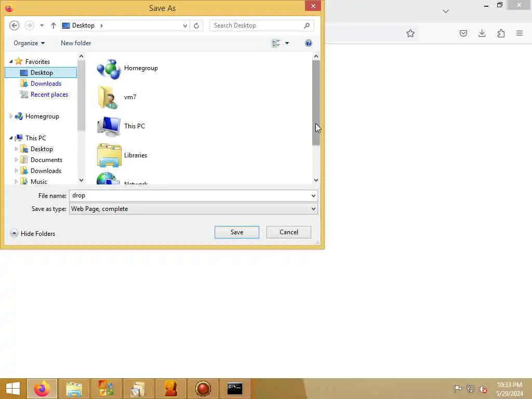Open the view options dropdown arrow
This screenshot has width=532, height=399.
coord(287,43)
